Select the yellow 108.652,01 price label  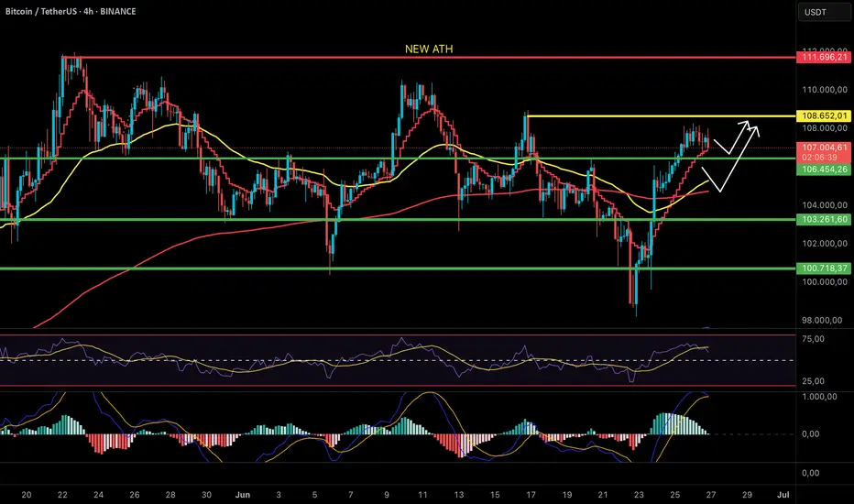coord(824,116)
